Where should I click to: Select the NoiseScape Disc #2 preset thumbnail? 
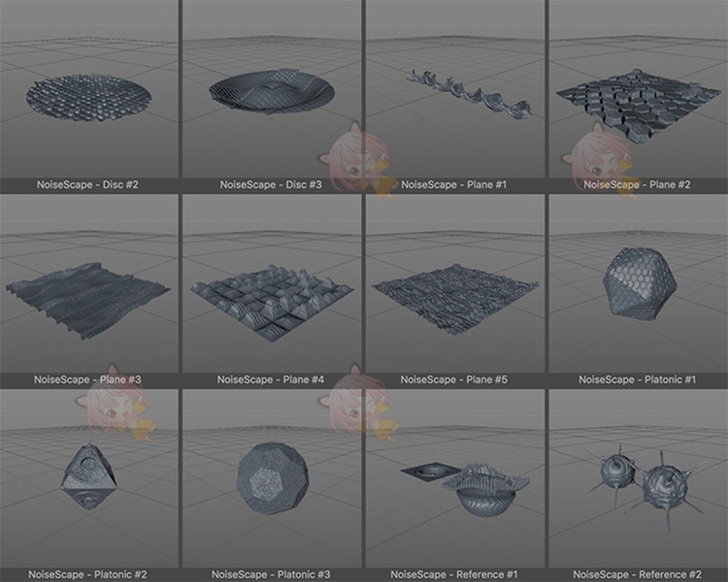pos(88,88)
